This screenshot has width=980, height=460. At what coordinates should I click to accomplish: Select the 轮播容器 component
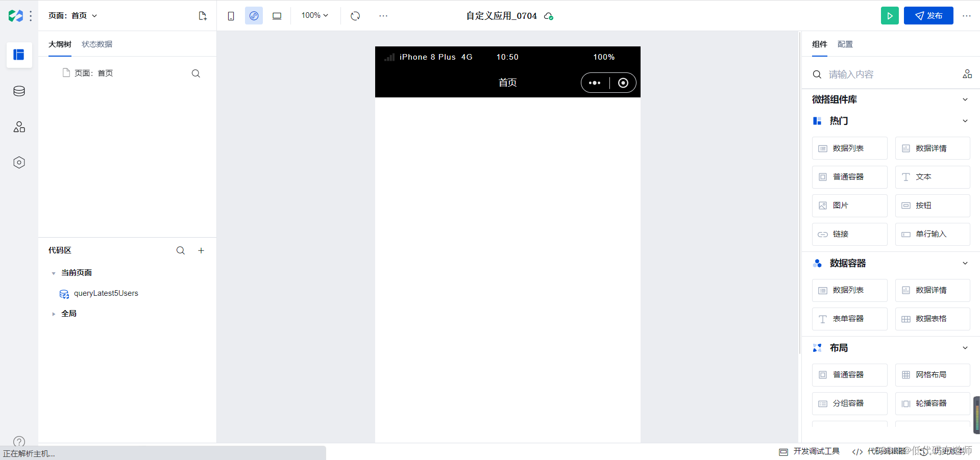tap(933, 403)
